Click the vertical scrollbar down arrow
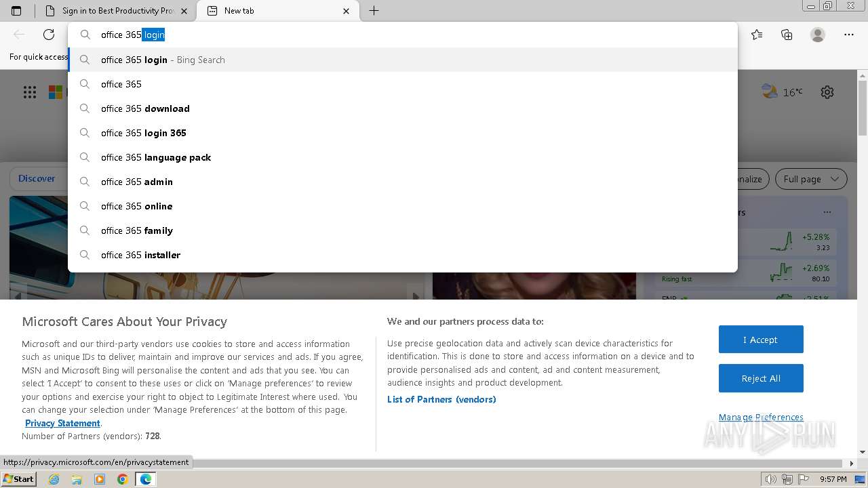This screenshot has width=868, height=488. (863, 452)
